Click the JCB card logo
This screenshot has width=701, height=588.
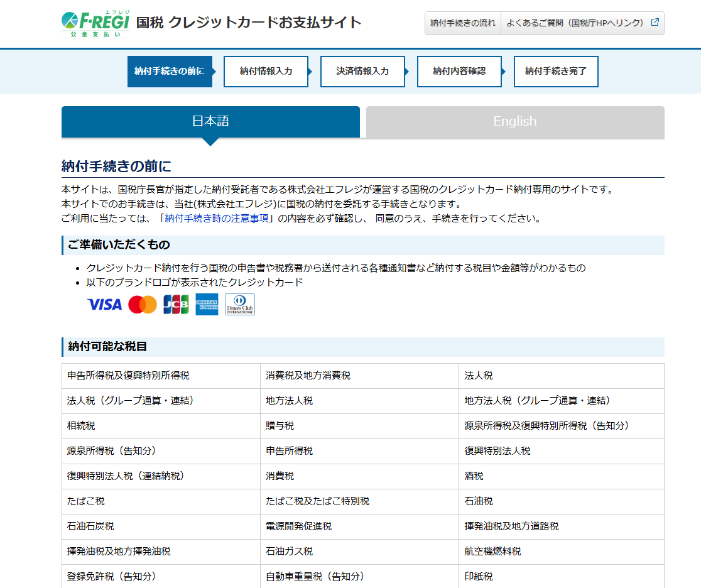(x=176, y=305)
